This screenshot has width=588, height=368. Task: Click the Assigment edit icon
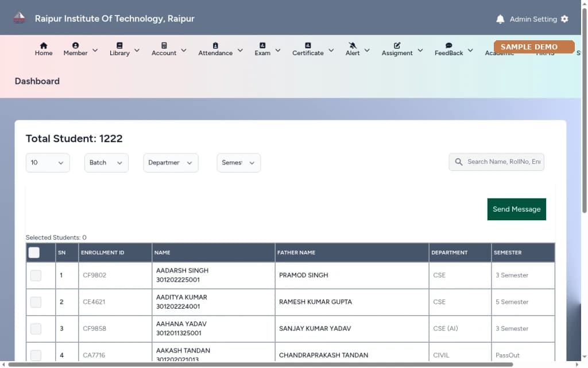click(x=397, y=45)
